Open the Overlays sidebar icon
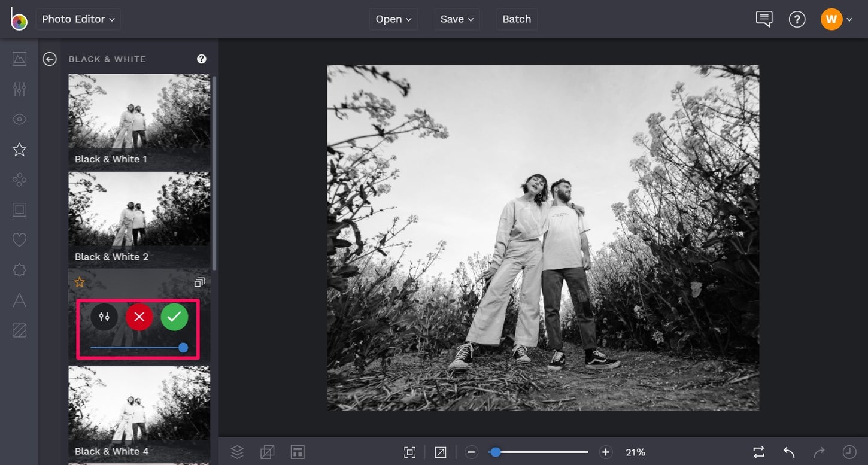This screenshot has width=868, height=465. pyautogui.click(x=19, y=271)
